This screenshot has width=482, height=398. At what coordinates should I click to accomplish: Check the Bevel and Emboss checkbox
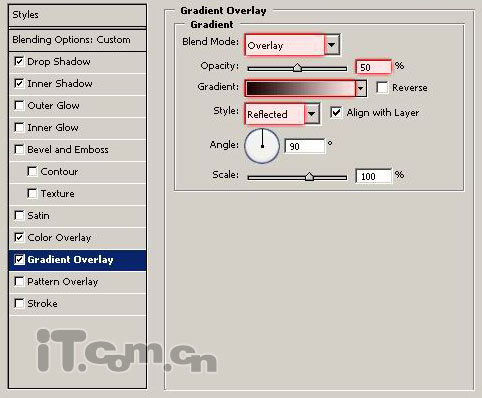[19, 149]
